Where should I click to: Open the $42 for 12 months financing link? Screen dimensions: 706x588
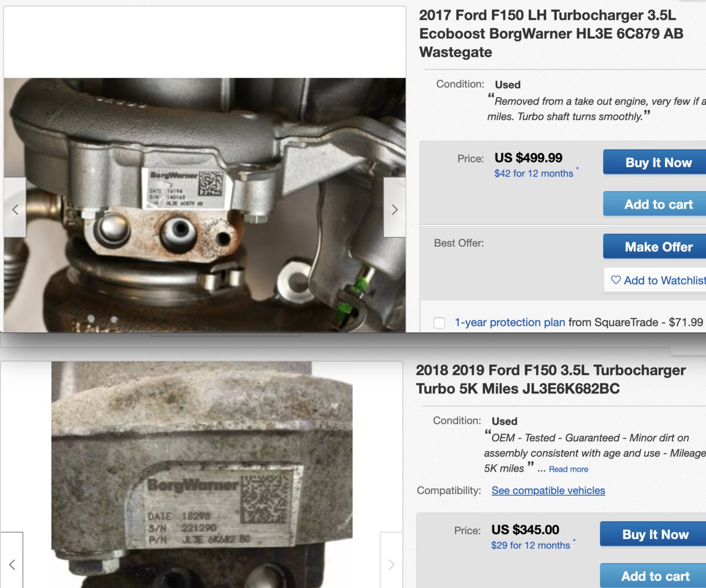tap(534, 173)
